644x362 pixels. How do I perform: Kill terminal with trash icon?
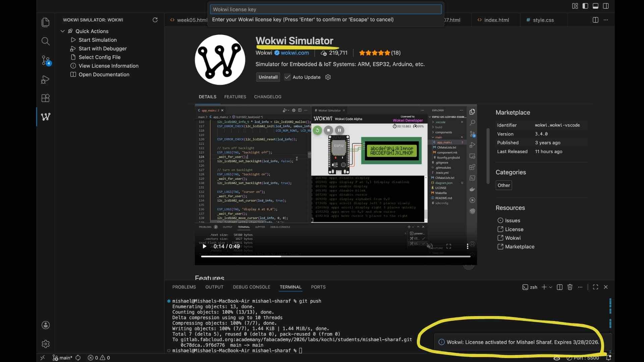[570, 287]
